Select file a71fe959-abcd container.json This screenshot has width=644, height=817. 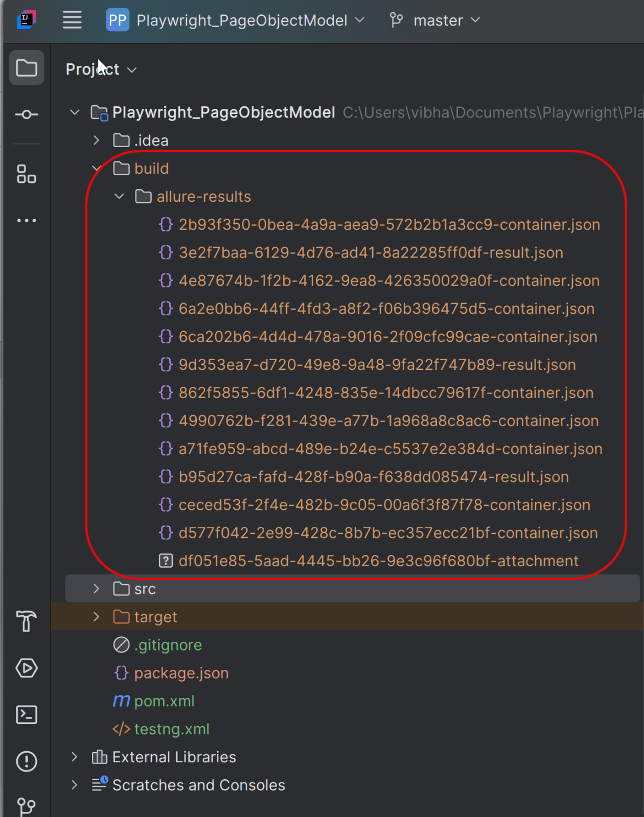tap(381, 449)
